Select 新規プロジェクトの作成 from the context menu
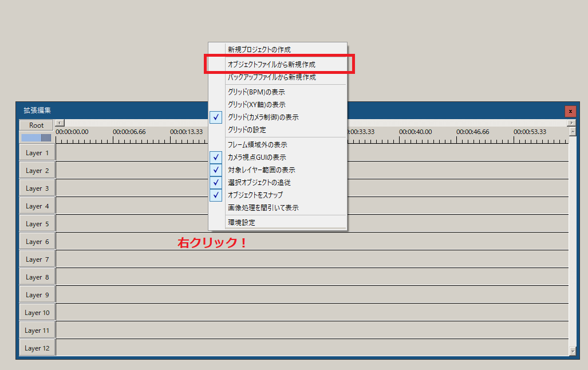 coord(256,49)
